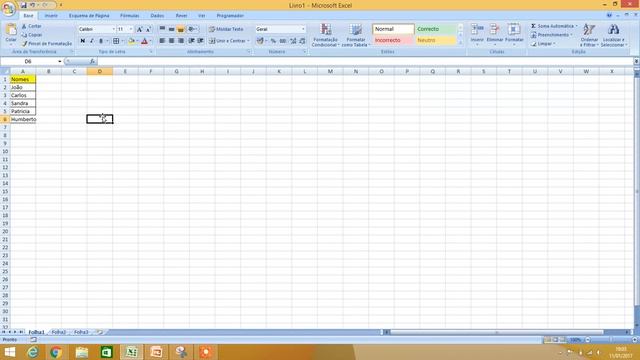Toggle center horizontal alignment
640x360 pixels.
coord(171,41)
